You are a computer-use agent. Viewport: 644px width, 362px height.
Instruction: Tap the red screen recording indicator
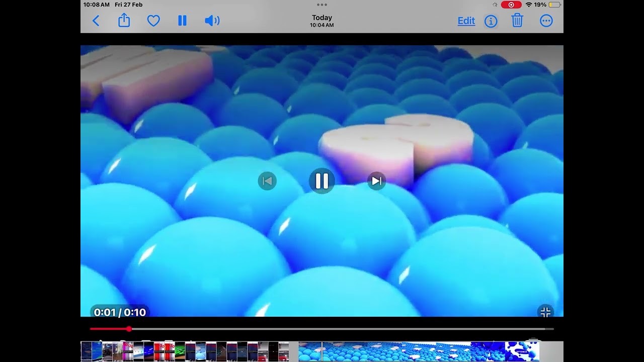point(511,5)
